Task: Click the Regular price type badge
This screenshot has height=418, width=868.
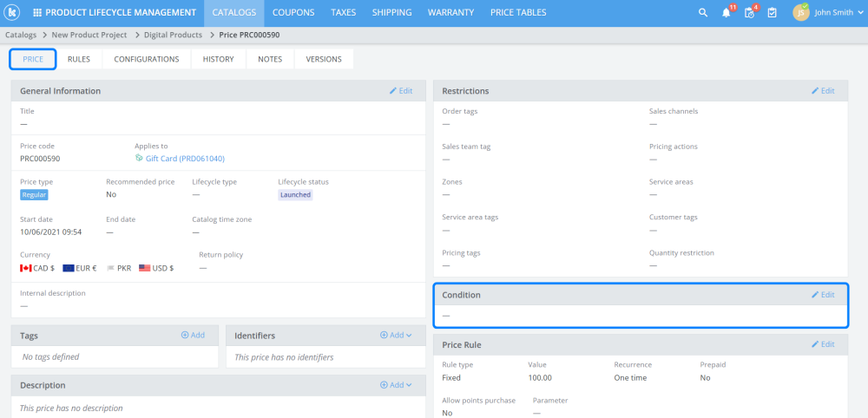Action: [34, 194]
